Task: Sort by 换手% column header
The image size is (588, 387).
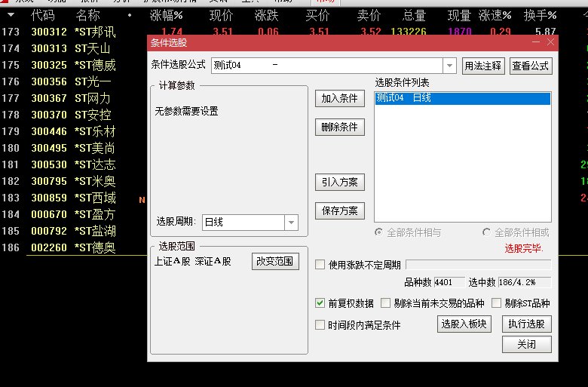Action: tap(540, 15)
